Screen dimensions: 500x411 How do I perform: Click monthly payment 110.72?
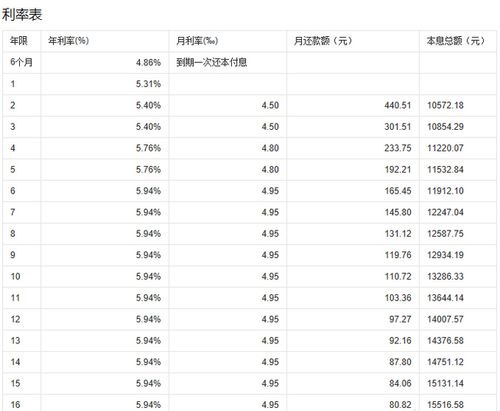click(x=398, y=276)
